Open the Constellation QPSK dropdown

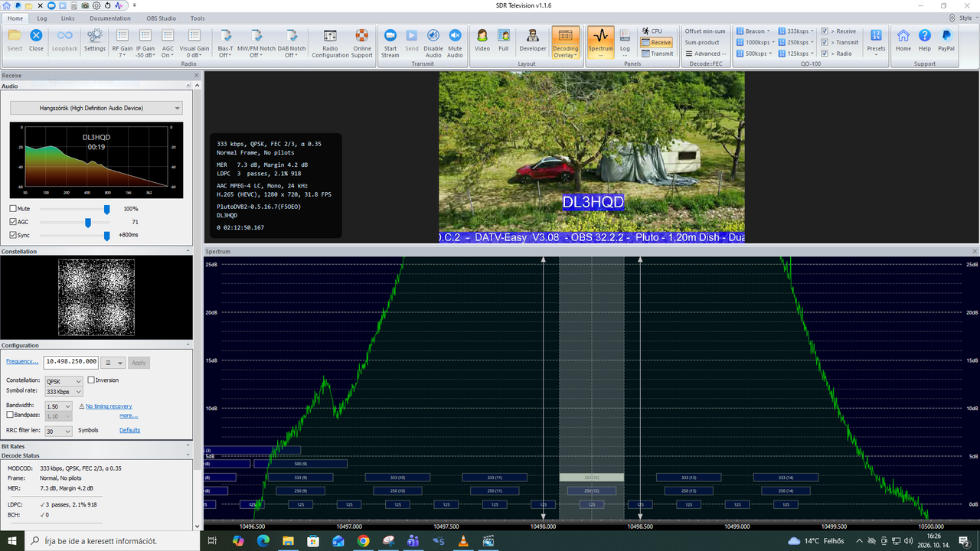pyautogui.click(x=64, y=381)
